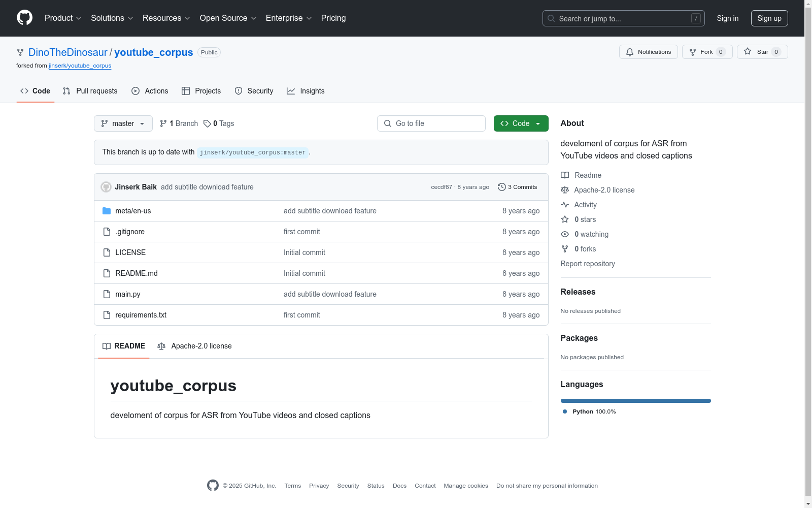Click the branch icon beside 1 Branch
Image resolution: width=812 pixels, height=508 pixels.
(x=163, y=123)
